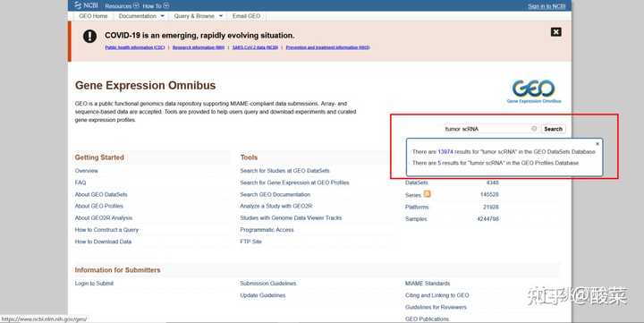Open the Samples browse link

point(416,219)
